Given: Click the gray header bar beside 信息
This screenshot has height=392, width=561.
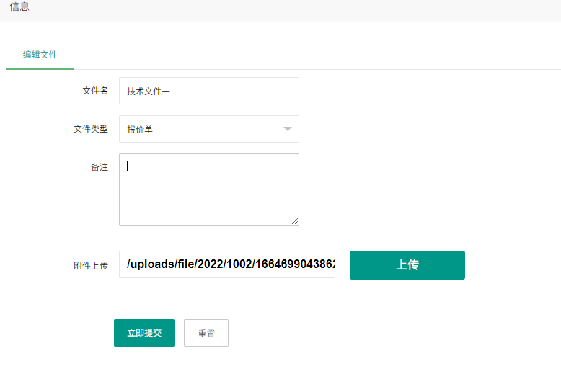Looking at the screenshot, I should click(x=288, y=10).
